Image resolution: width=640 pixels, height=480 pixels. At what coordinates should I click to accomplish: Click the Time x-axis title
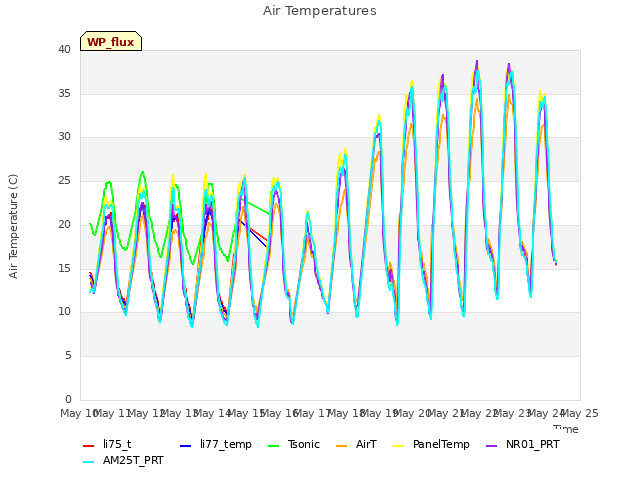click(x=566, y=429)
